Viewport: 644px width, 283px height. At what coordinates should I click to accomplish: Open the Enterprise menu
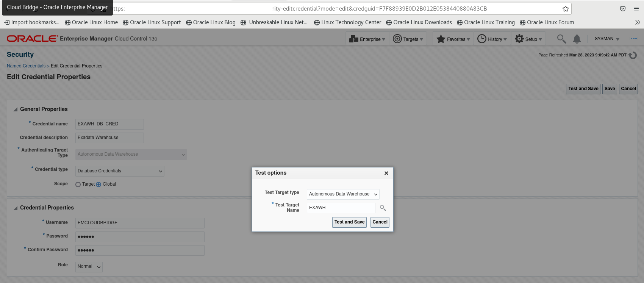coord(367,39)
